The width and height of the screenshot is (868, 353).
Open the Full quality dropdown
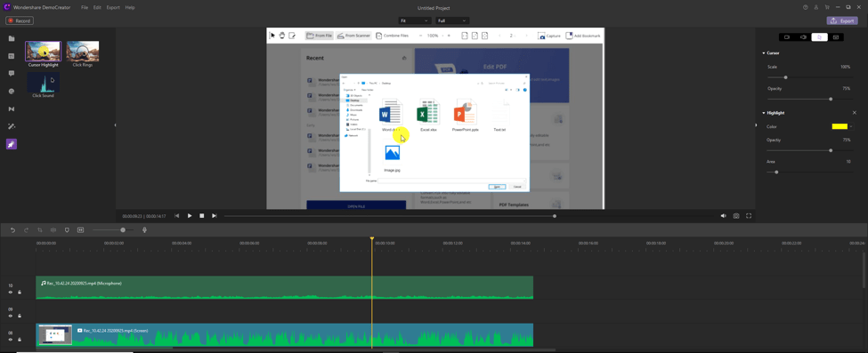click(x=453, y=20)
